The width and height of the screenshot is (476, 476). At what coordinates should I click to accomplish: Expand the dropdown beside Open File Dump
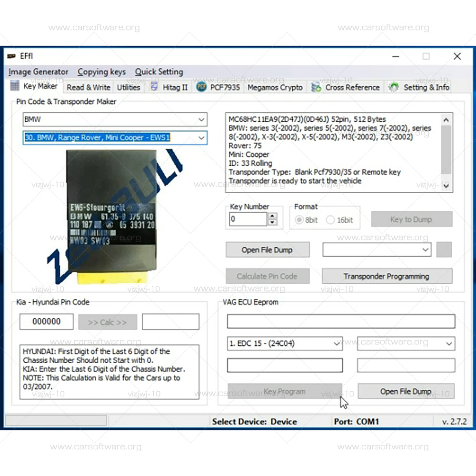tap(425, 249)
